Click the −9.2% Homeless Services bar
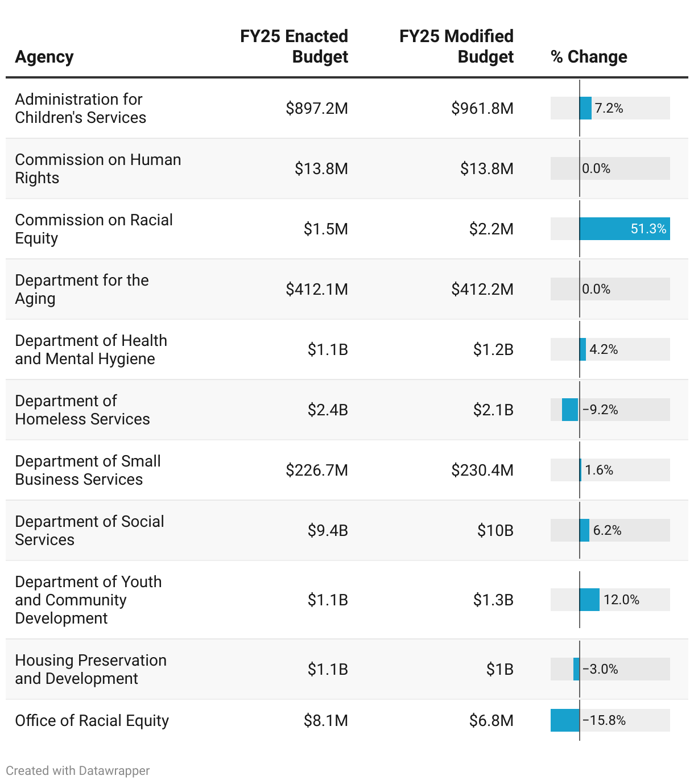Image resolution: width=694 pixels, height=784 pixels. pos(570,410)
